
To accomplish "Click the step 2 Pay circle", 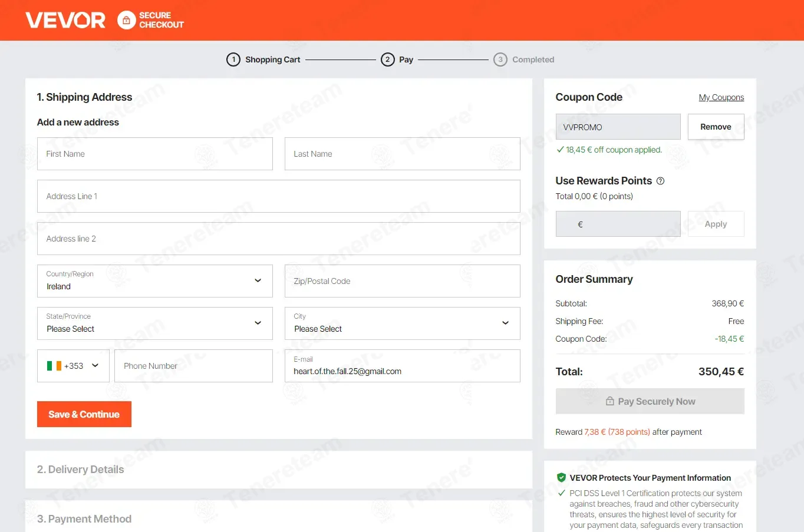I will coord(388,60).
